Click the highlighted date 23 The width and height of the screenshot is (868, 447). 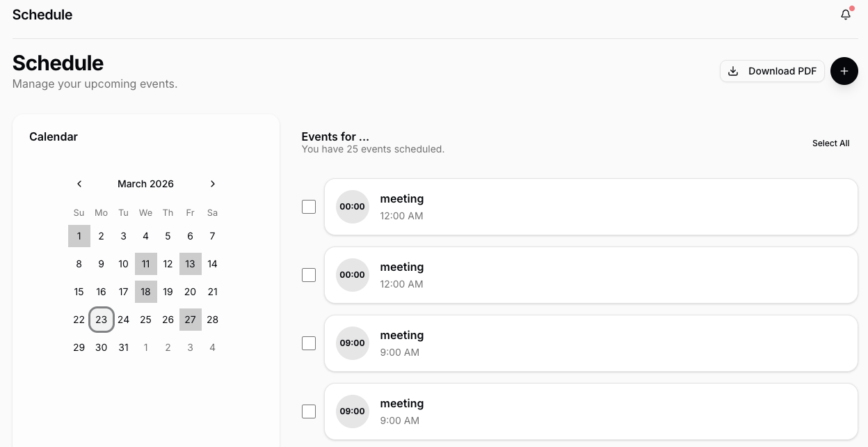coord(101,320)
